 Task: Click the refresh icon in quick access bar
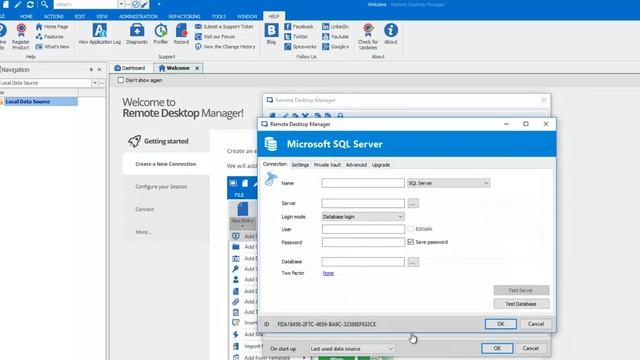pyautogui.click(x=30, y=4)
